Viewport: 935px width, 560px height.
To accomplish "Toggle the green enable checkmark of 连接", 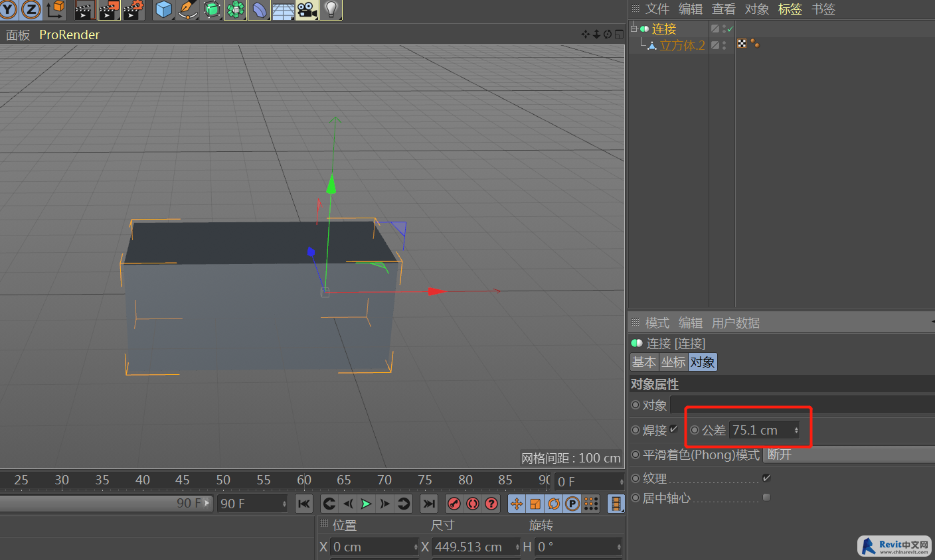I will click(x=730, y=29).
